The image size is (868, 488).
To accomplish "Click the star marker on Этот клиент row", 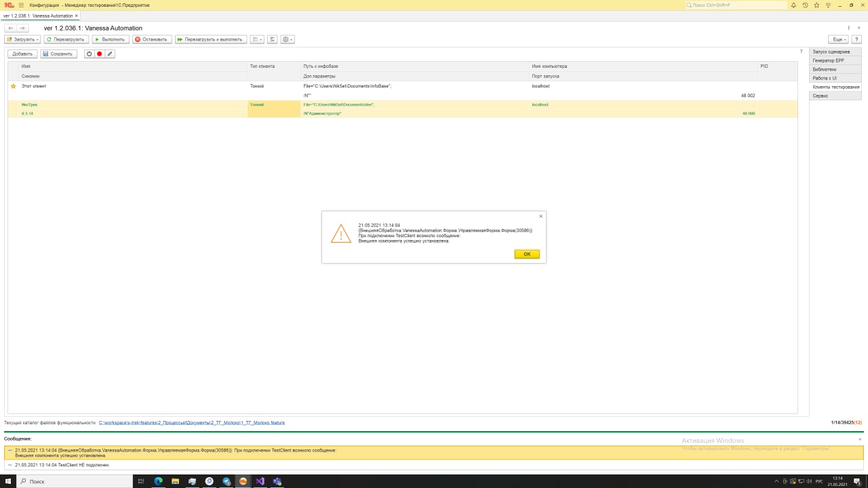I will coord(13,86).
